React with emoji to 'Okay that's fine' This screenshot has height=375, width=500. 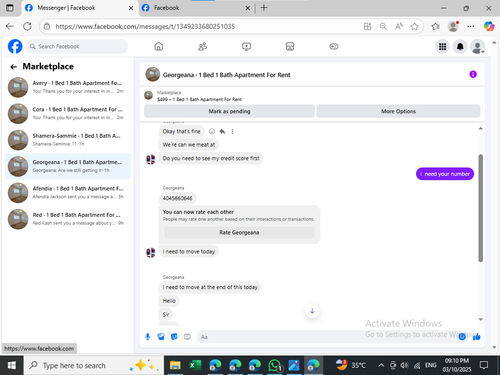pos(212,131)
